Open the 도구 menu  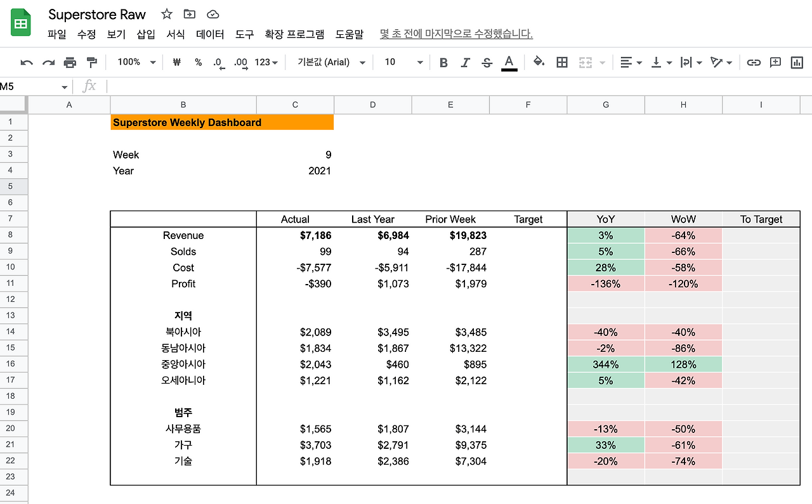point(244,34)
